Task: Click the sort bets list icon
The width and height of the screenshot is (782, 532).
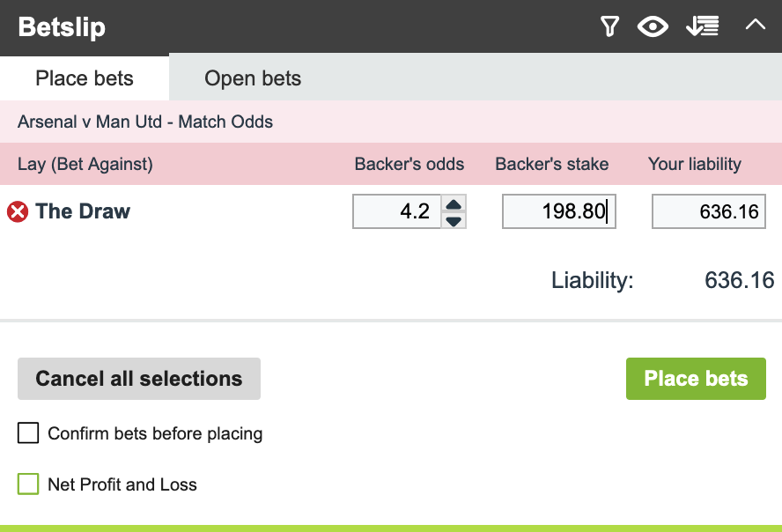Action: (x=703, y=26)
